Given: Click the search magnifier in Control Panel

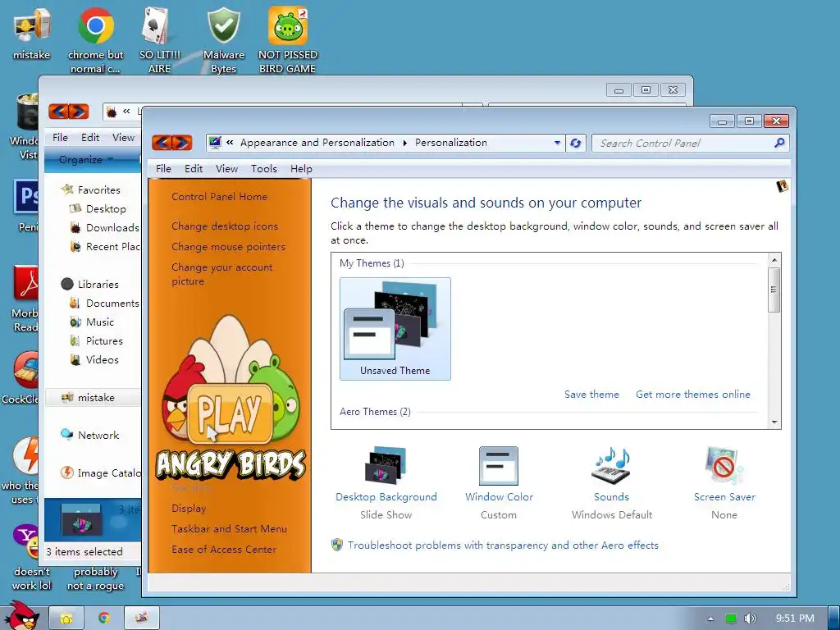Looking at the screenshot, I should tap(779, 143).
